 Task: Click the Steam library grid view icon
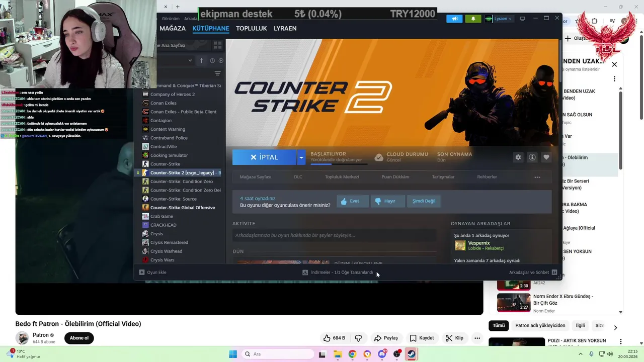[x=218, y=45]
